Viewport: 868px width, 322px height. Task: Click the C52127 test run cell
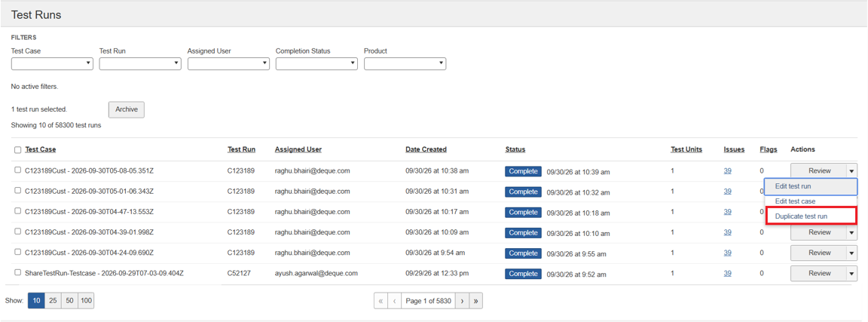click(x=239, y=273)
